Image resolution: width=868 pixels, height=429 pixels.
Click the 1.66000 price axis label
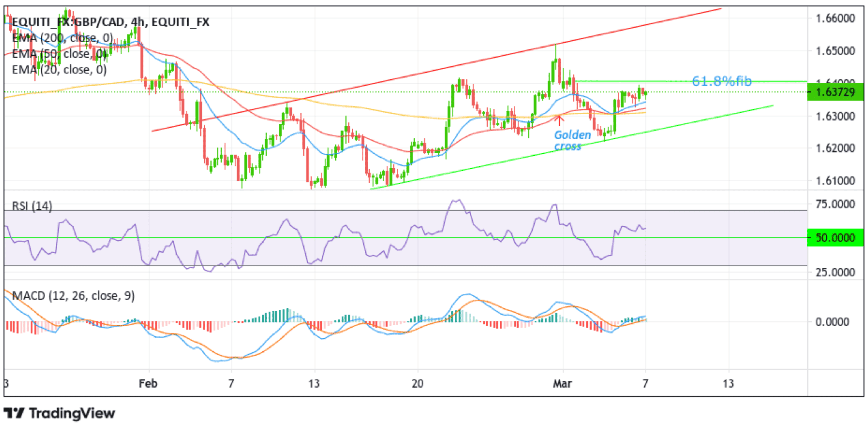tap(835, 18)
